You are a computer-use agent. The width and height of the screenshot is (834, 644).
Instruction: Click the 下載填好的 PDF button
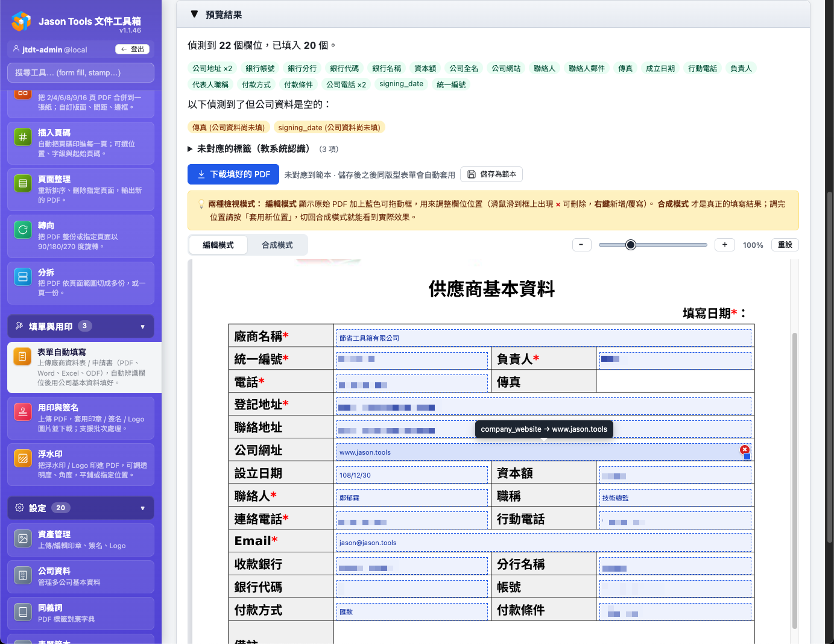(233, 174)
